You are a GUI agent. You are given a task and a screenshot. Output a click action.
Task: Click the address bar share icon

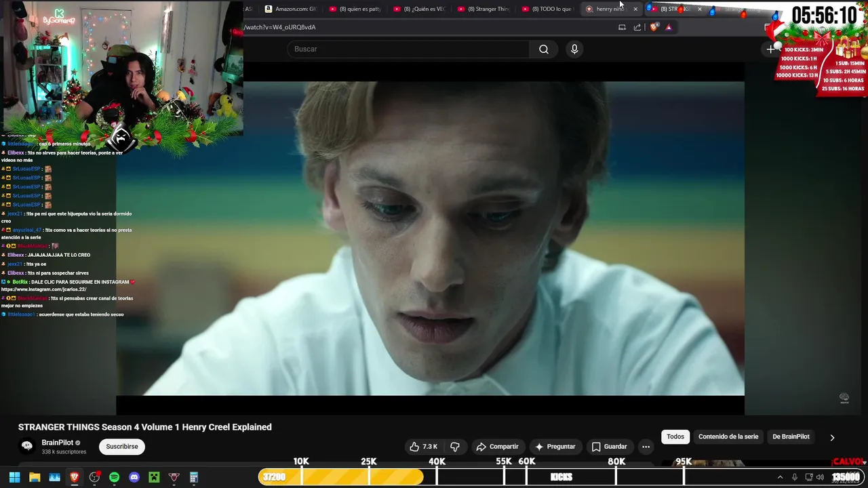tap(637, 27)
